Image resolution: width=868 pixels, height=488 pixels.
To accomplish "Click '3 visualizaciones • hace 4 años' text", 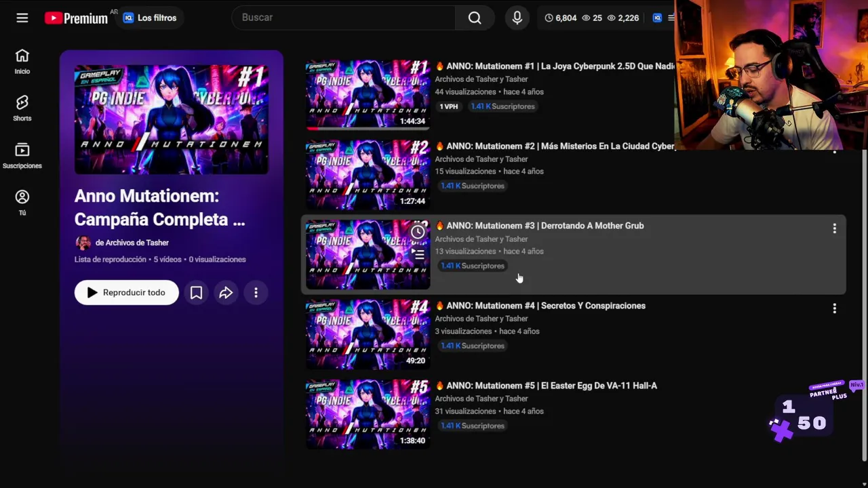I will tap(488, 332).
